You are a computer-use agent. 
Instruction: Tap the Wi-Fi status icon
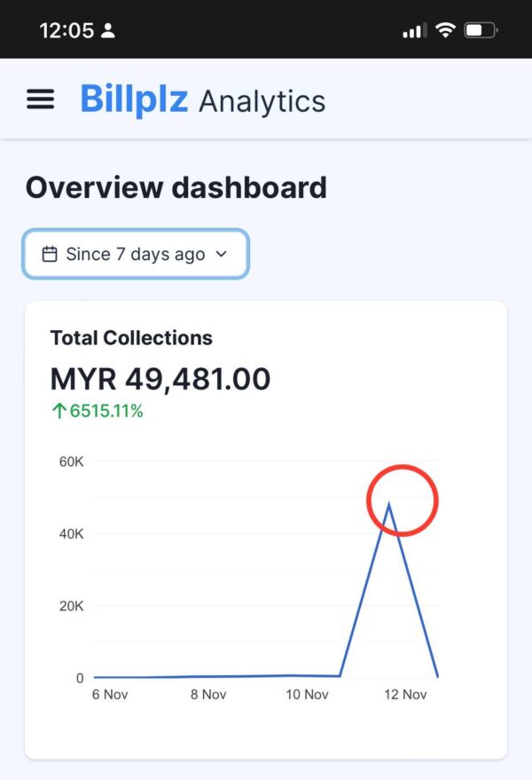point(445,30)
